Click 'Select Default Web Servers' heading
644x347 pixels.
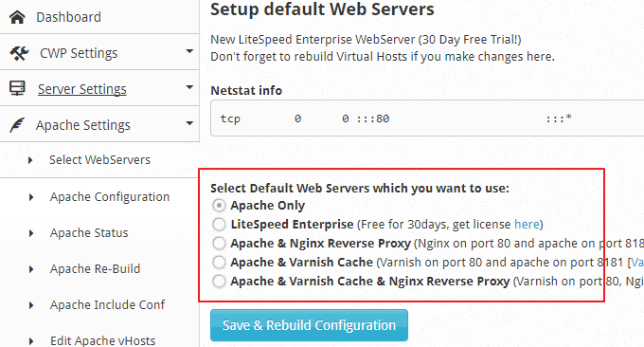click(x=359, y=189)
